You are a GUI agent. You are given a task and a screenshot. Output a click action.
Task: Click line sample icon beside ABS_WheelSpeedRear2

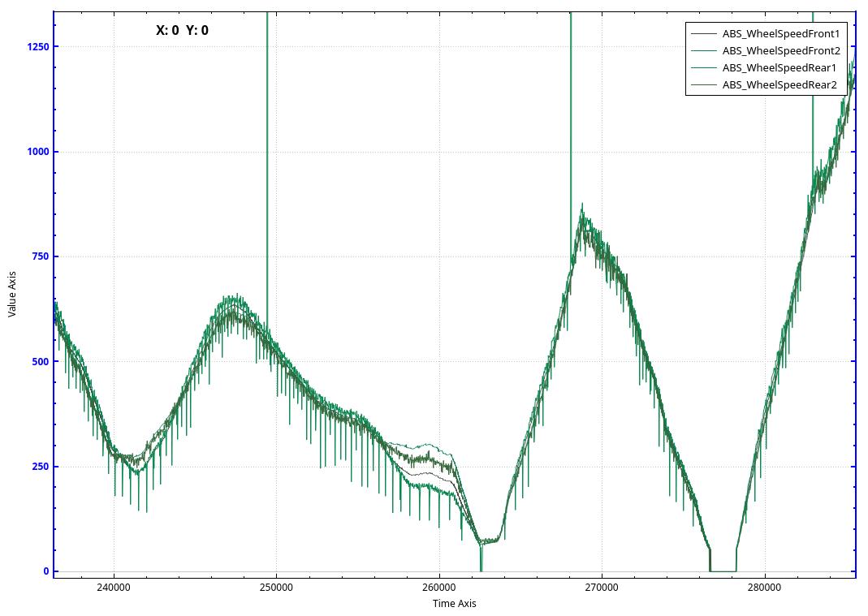(x=703, y=85)
